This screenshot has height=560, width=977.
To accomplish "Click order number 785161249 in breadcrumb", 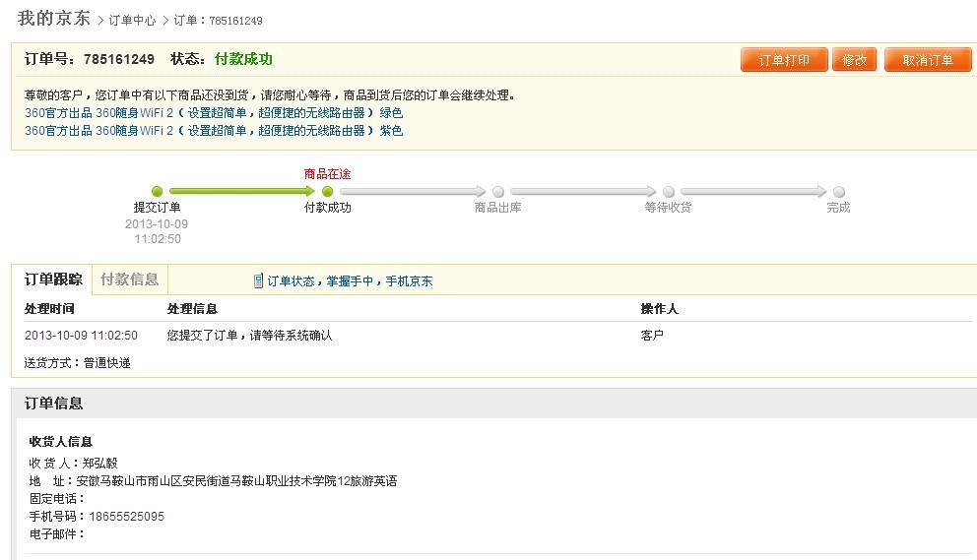I will [235, 21].
